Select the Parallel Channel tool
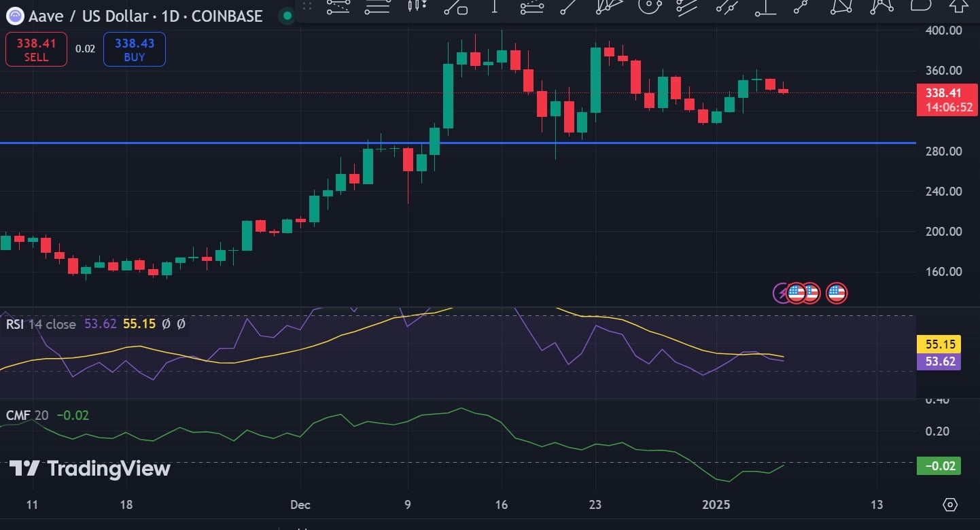This screenshot has width=980, height=530. (686, 10)
